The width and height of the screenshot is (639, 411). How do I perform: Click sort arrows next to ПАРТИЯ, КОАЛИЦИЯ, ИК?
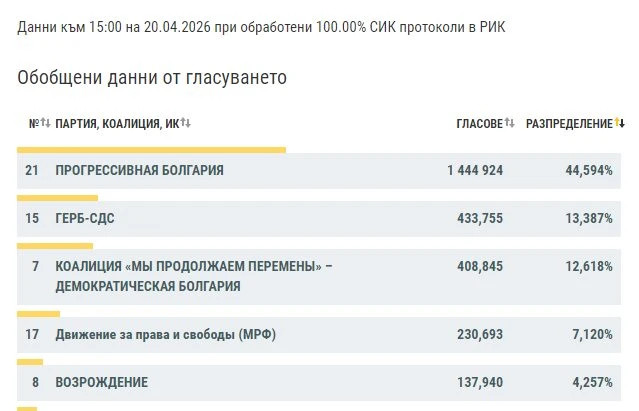pyautogui.click(x=186, y=123)
